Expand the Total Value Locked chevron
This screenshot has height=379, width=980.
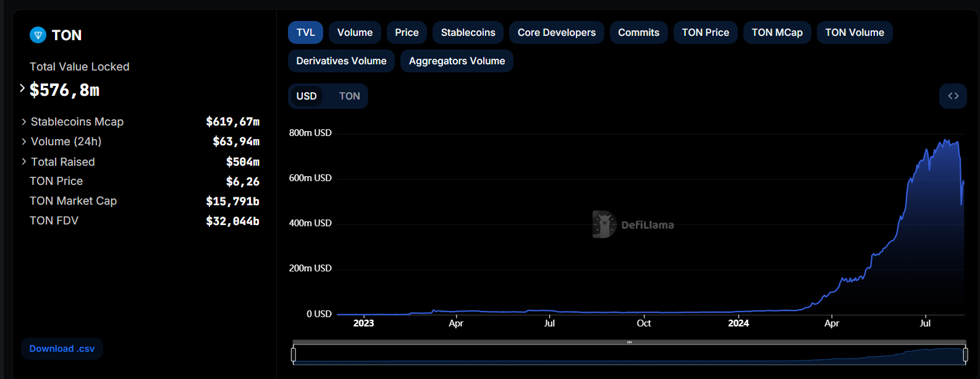[x=22, y=88]
